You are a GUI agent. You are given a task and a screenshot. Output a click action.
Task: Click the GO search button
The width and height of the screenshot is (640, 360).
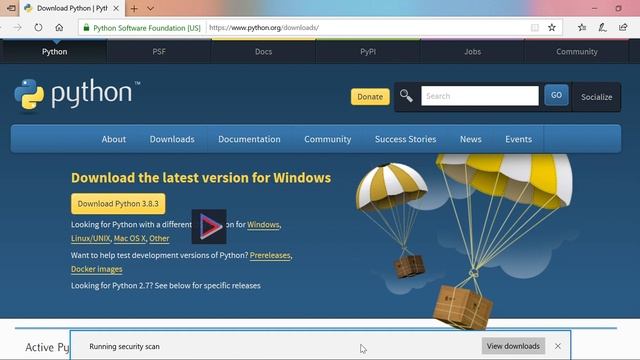[x=556, y=95]
